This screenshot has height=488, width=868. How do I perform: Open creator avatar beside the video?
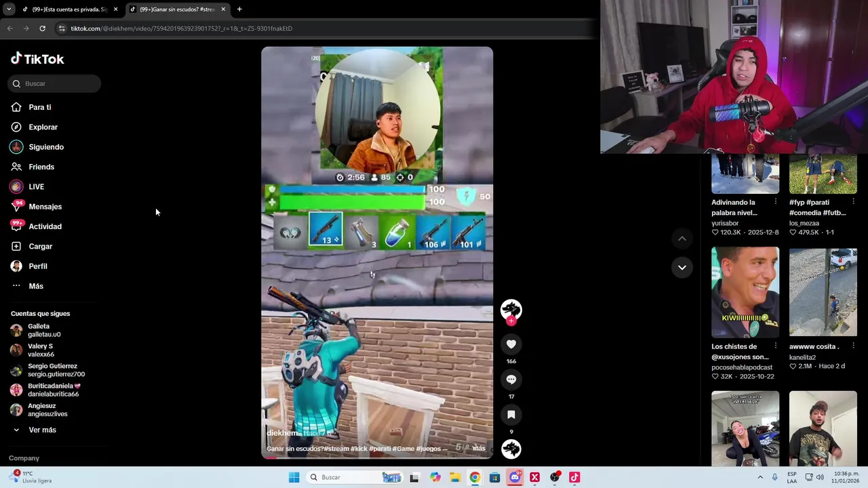(511, 310)
